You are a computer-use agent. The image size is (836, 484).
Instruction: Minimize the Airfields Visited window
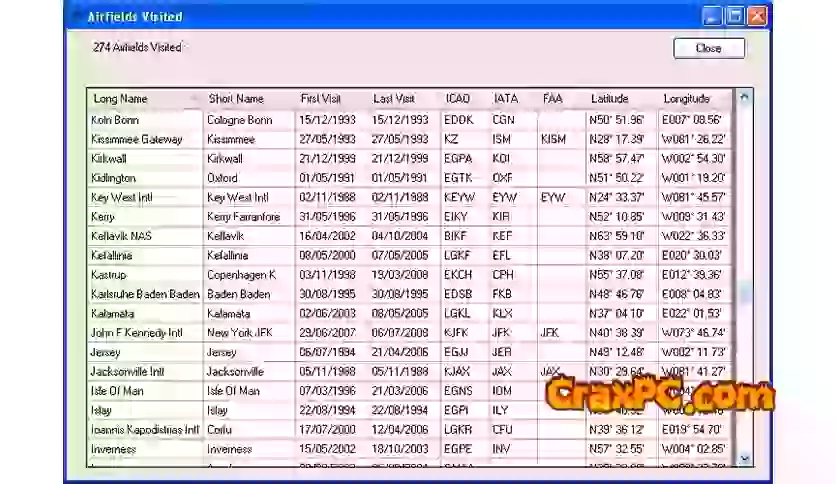pyautogui.click(x=712, y=16)
